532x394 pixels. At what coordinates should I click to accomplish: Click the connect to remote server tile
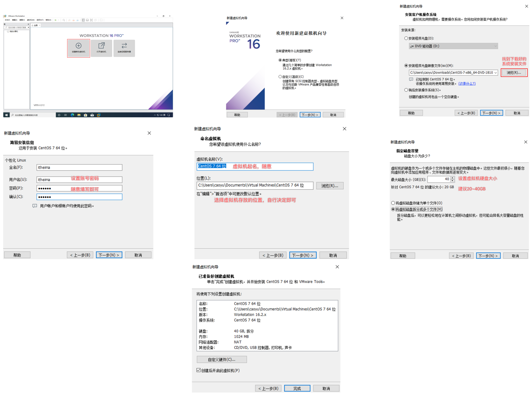pyautogui.click(x=124, y=48)
